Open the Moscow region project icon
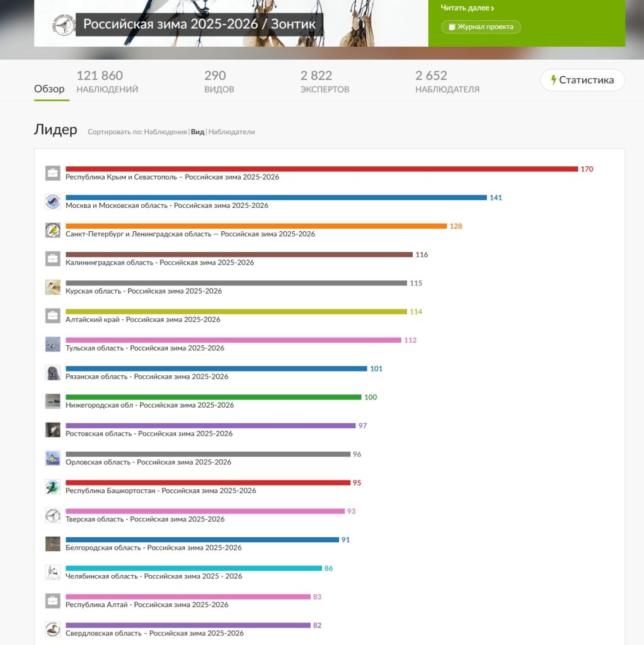 point(52,202)
